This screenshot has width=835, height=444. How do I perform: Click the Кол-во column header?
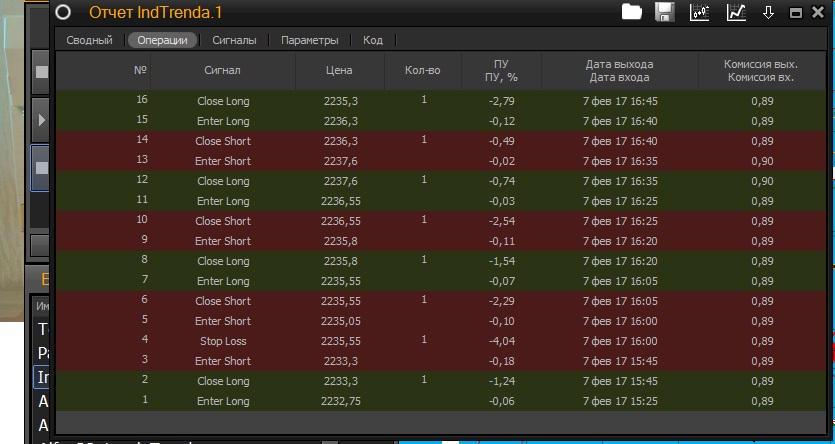(x=423, y=71)
